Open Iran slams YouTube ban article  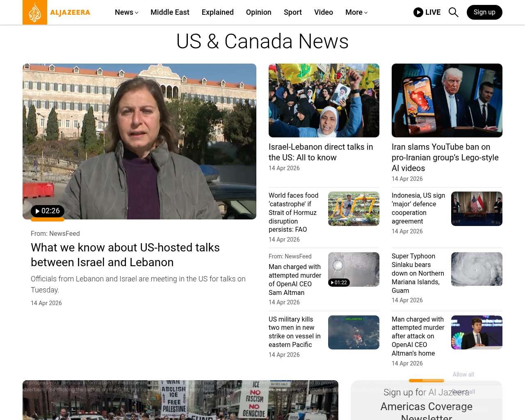pos(445,157)
